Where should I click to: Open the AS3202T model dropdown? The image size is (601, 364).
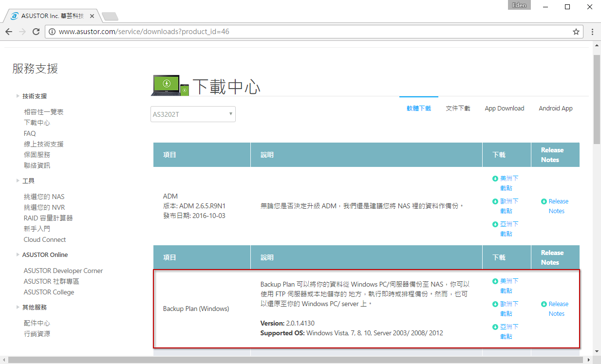tap(193, 114)
